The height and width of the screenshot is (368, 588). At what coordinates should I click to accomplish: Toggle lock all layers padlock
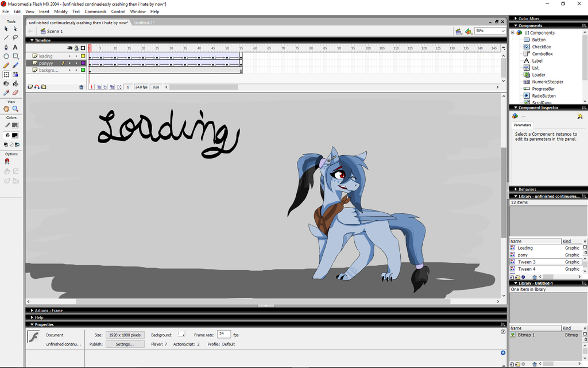[x=76, y=48]
